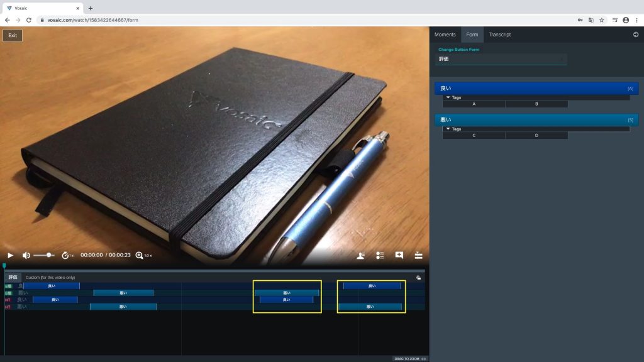Click the first 良い moment in third row
The image size is (644, 362).
pyautogui.click(x=55, y=300)
